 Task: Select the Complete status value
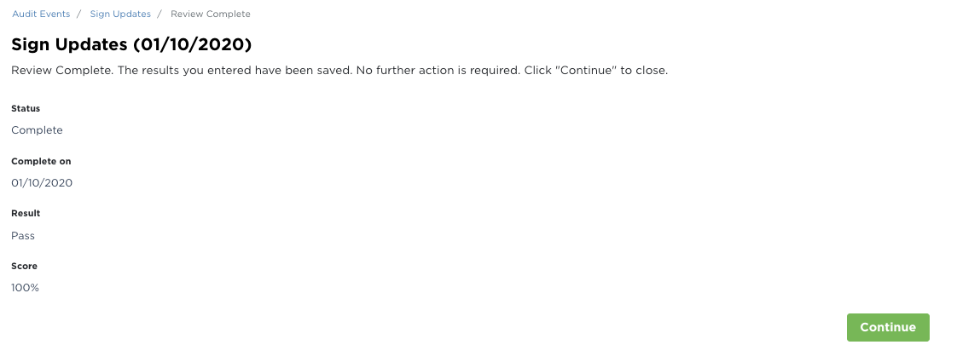coord(37,130)
